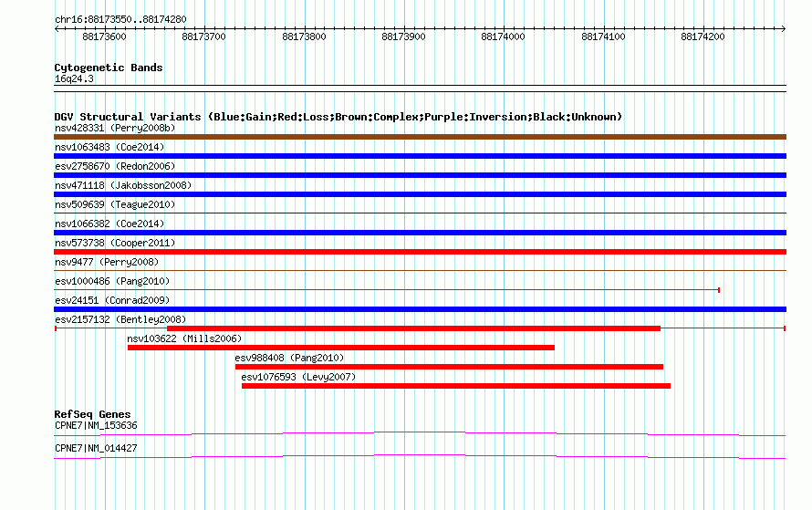Click the red nsv573738 loss bar
The height and width of the screenshot is (510, 812).
pos(420,252)
